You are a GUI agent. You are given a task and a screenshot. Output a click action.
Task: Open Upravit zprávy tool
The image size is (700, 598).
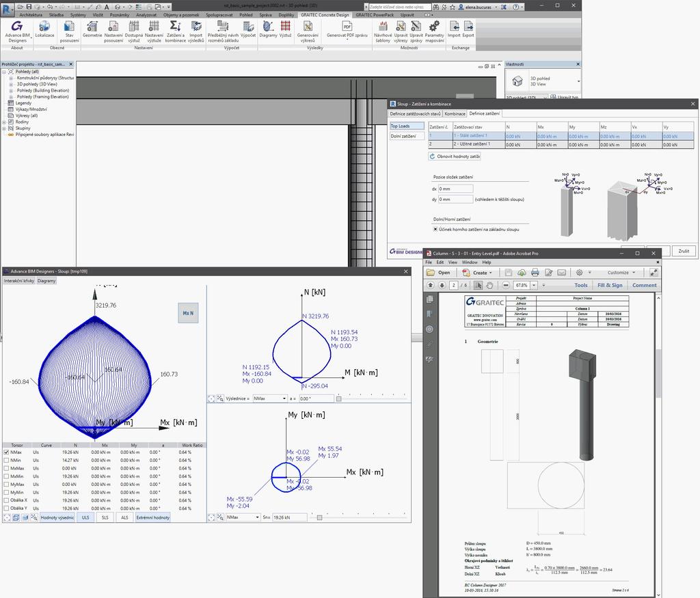pos(416,31)
